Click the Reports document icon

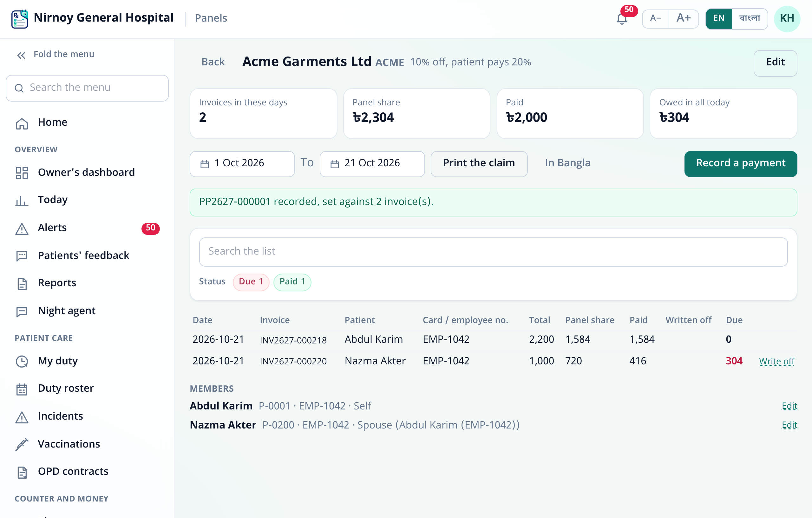point(22,283)
